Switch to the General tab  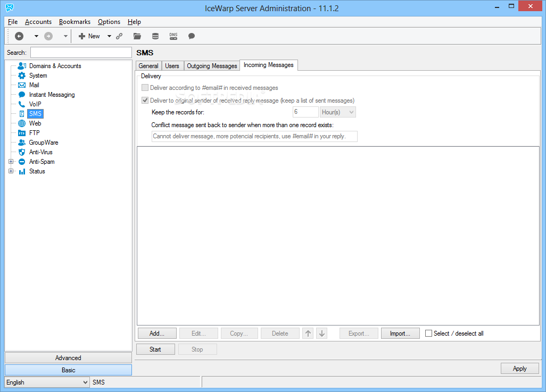tap(148, 66)
